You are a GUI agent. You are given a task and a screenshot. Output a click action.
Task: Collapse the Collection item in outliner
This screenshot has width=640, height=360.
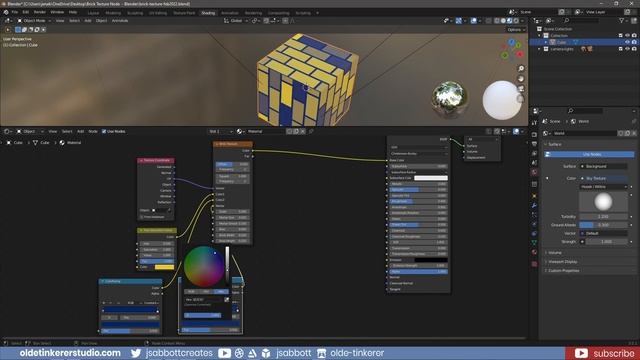[x=540, y=36]
